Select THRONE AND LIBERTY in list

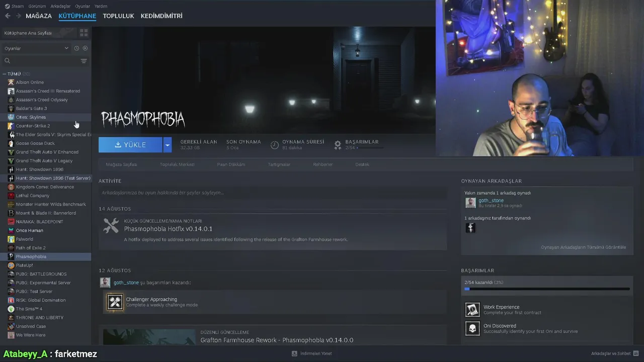coord(45,317)
